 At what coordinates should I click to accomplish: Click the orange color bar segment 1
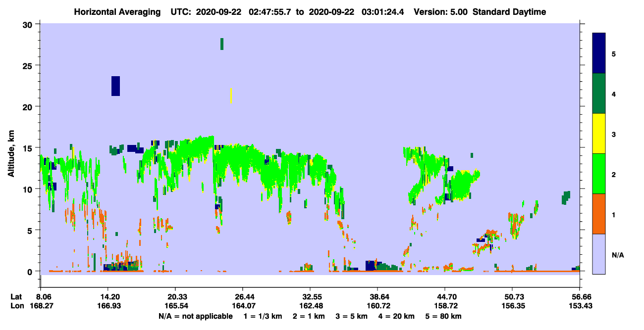pyautogui.click(x=599, y=214)
